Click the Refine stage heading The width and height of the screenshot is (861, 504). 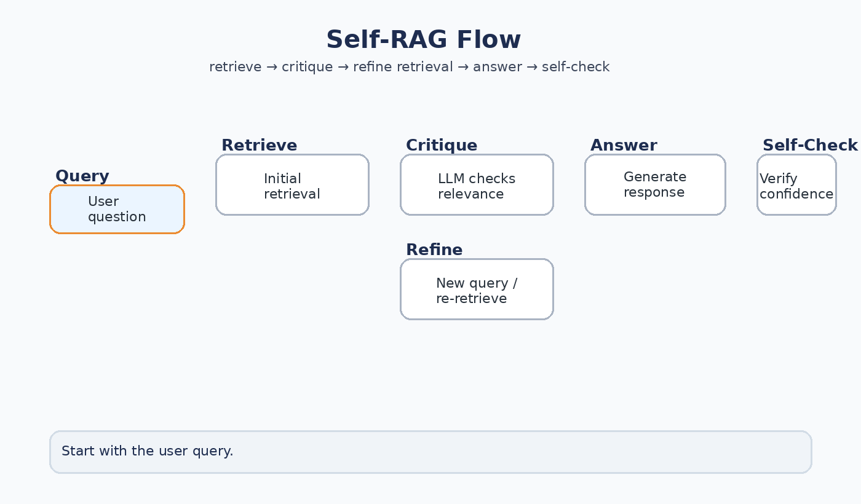[x=434, y=250]
